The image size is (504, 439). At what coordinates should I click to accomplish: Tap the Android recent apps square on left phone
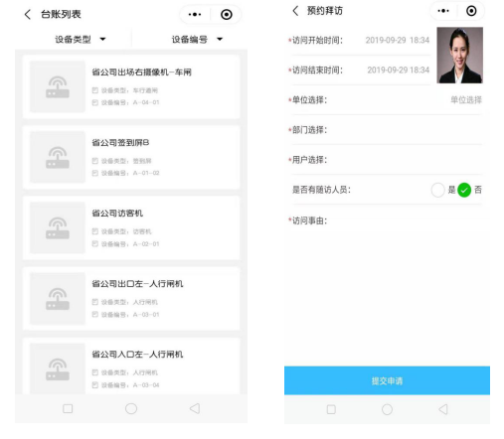pos(68,408)
